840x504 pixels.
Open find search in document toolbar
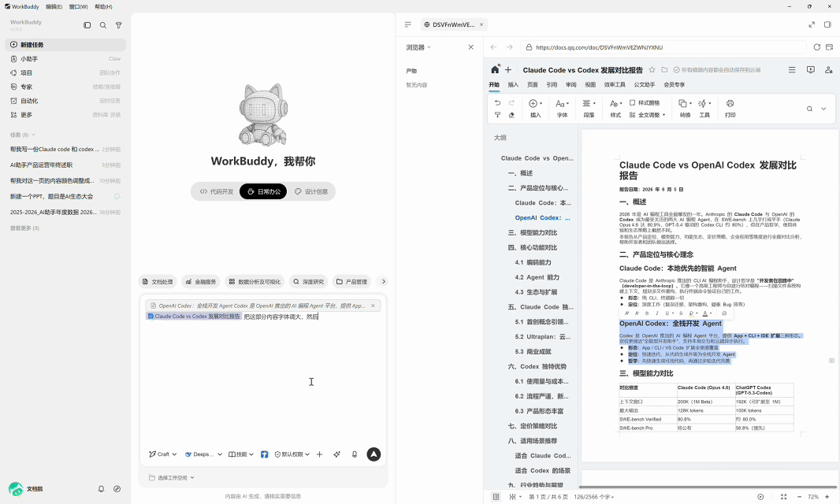point(809,109)
